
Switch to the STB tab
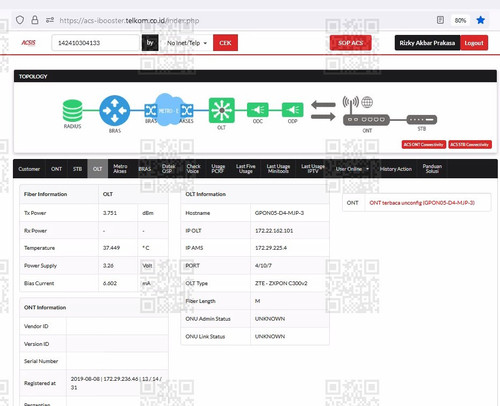pyautogui.click(x=77, y=169)
